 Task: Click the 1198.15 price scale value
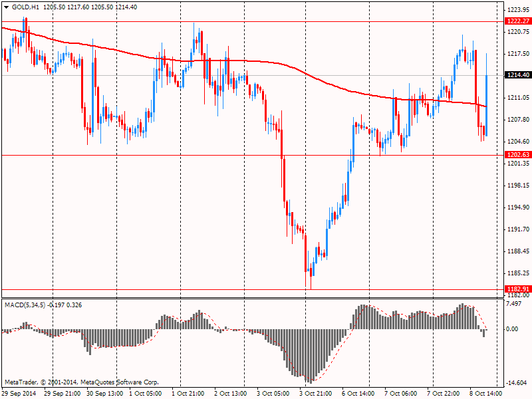point(518,186)
